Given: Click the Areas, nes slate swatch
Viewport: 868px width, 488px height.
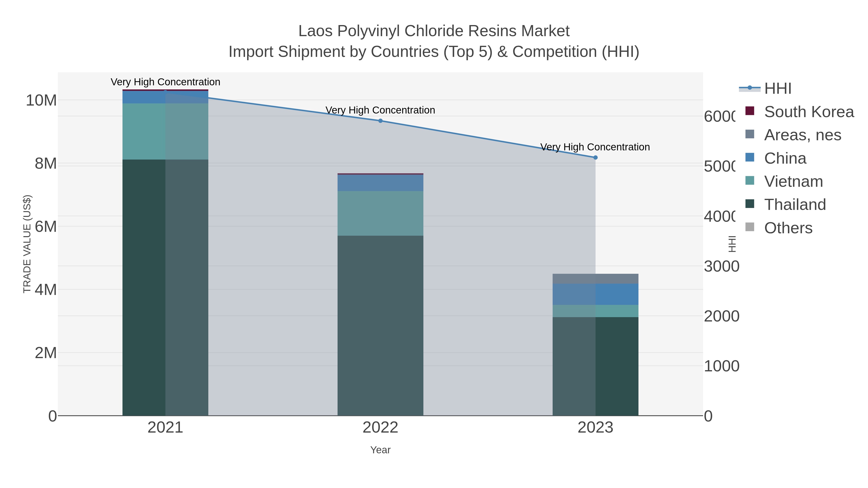Looking at the screenshot, I should click(x=750, y=134).
